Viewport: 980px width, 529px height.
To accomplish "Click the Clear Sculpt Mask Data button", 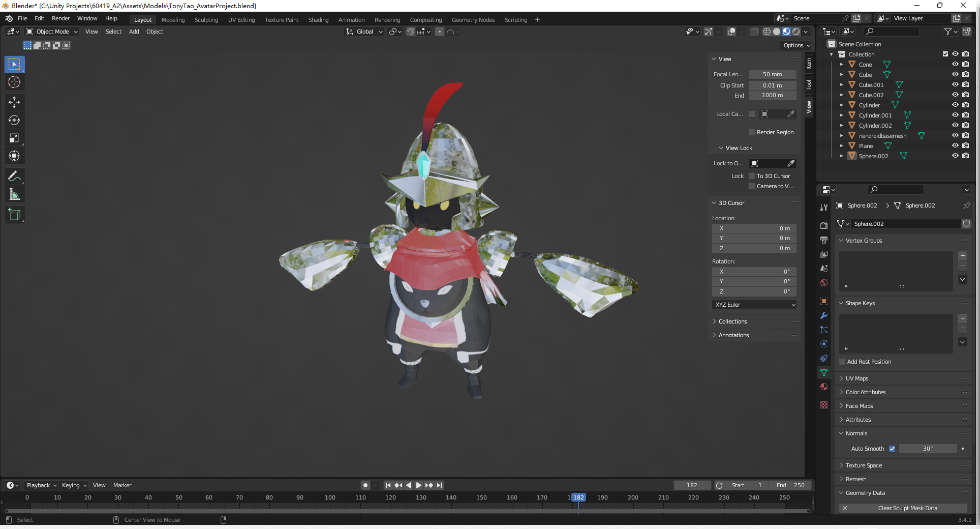I will click(907, 508).
